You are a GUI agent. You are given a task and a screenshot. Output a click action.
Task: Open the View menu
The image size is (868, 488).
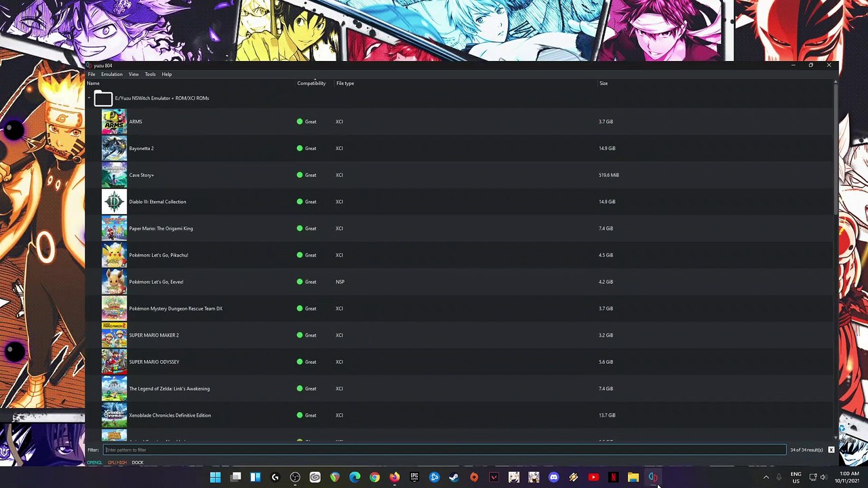(x=134, y=75)
